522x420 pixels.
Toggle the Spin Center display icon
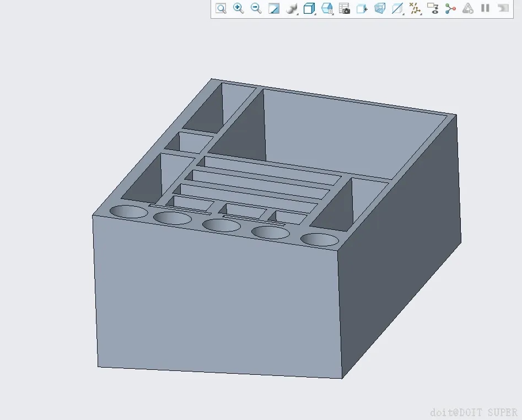tap(450, 8)
